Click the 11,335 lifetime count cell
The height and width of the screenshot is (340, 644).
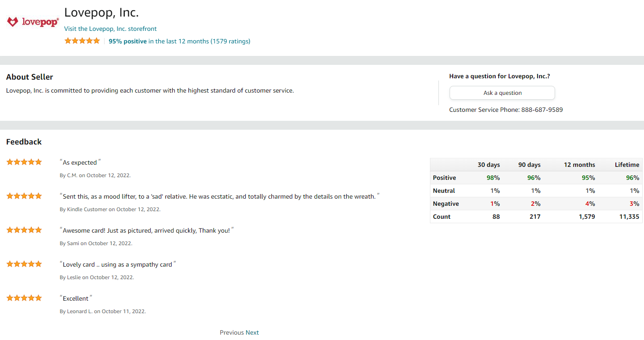click(629, 217)
